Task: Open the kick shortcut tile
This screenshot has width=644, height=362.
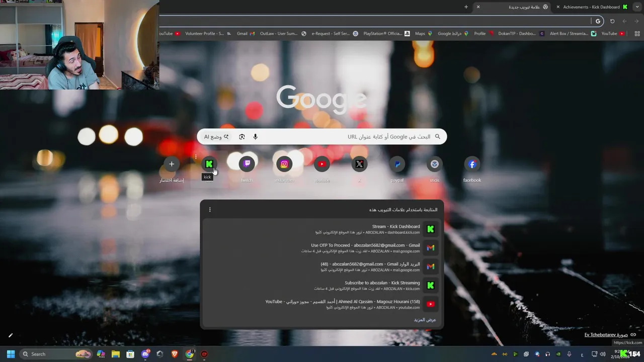Action: tap(209, 164)
